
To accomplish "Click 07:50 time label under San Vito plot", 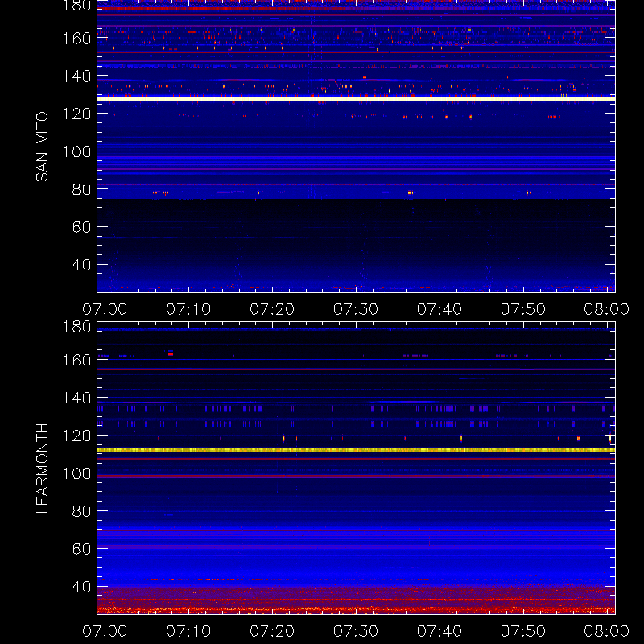I will [523, 309].
